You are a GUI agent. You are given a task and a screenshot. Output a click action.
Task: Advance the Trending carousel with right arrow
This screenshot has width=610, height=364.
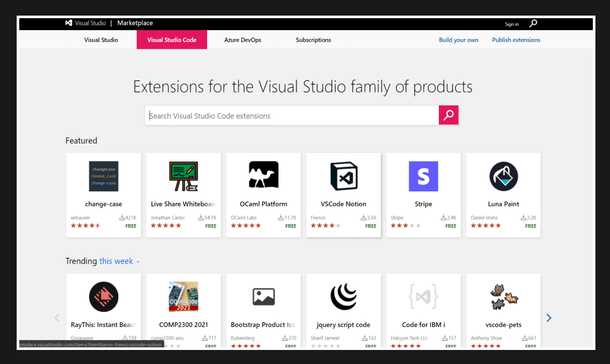[549, 318]
